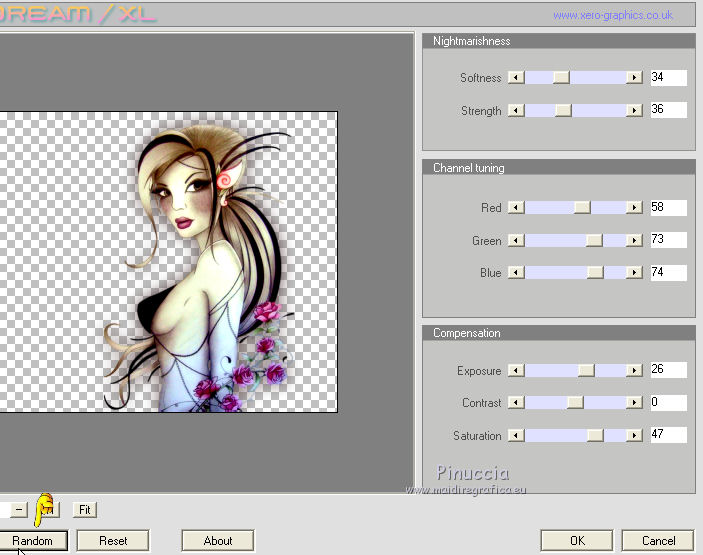
Task: Cancel the filter dialog
Action: click(x=658, y=541)
